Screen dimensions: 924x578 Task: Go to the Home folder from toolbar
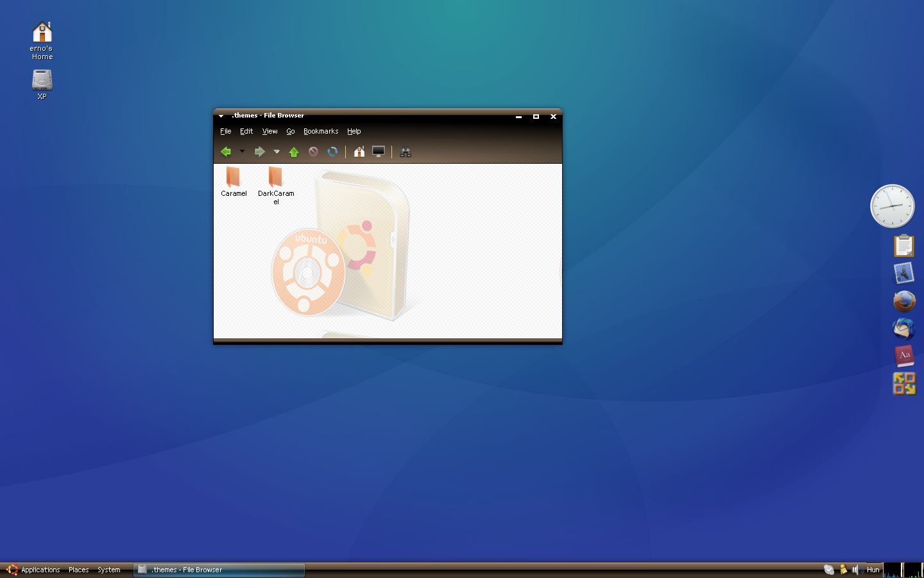click(359, 152)
